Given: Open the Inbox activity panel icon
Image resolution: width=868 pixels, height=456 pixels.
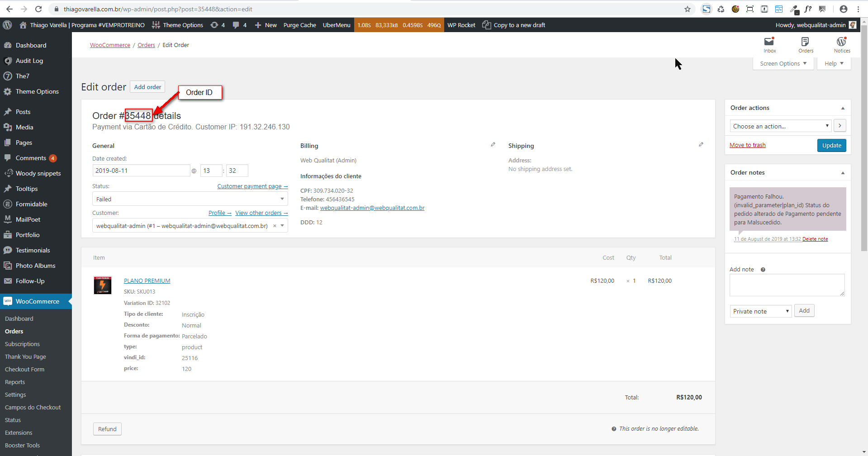Looking at the screenshot, I should click(x=769, y=45).
